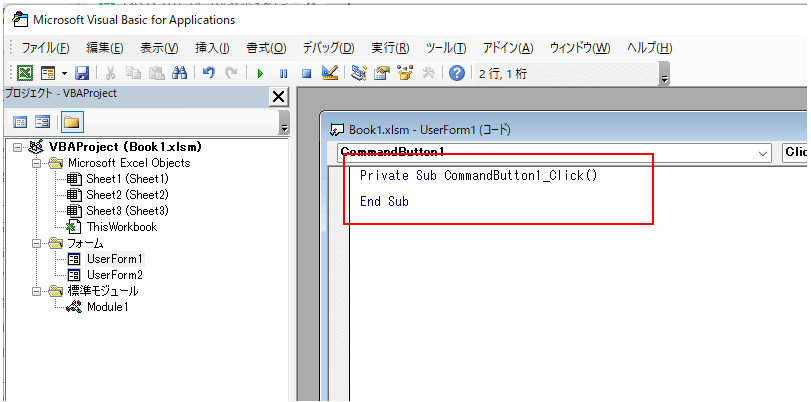
Task: Click the End Sub code line
Action: [384, 201]
